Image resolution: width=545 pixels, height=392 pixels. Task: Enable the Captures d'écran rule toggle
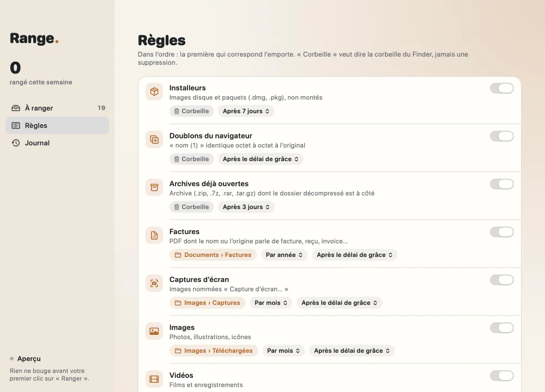coord(501,280)
